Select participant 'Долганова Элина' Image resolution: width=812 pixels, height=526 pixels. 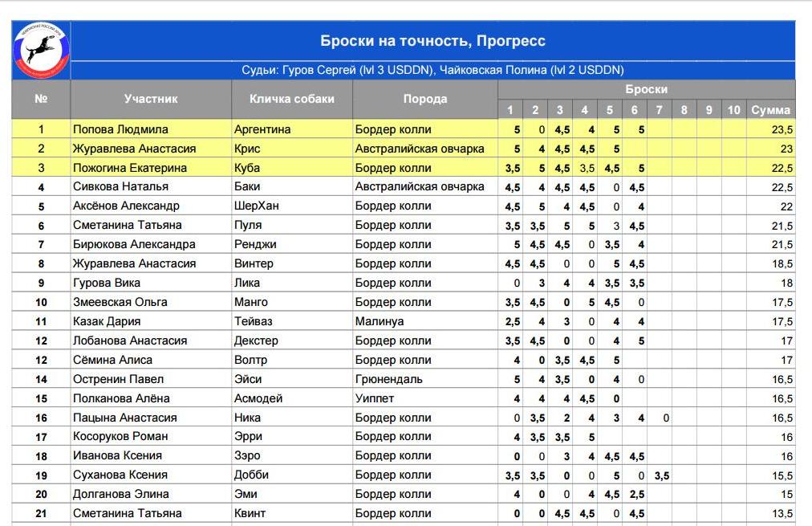tap(120, 494)
